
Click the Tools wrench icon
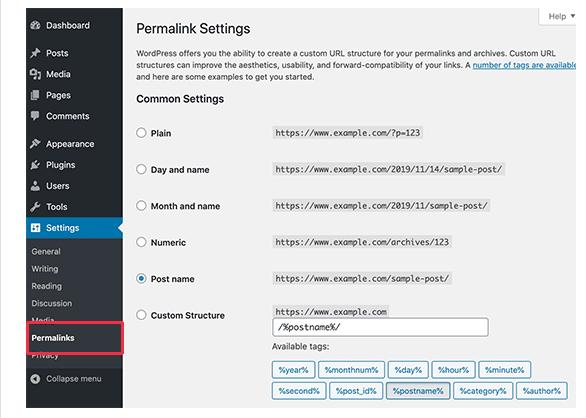pos(36,206)
